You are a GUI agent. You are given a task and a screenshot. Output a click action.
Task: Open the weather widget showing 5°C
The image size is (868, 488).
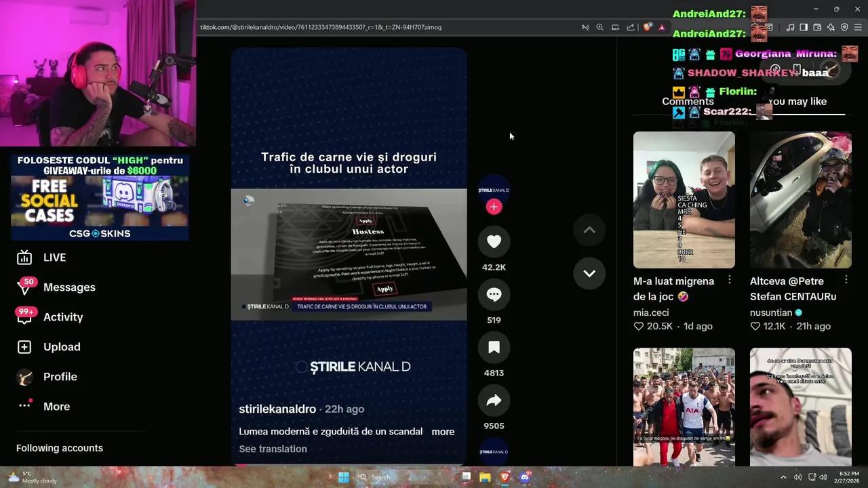click(x=31, y=477)
